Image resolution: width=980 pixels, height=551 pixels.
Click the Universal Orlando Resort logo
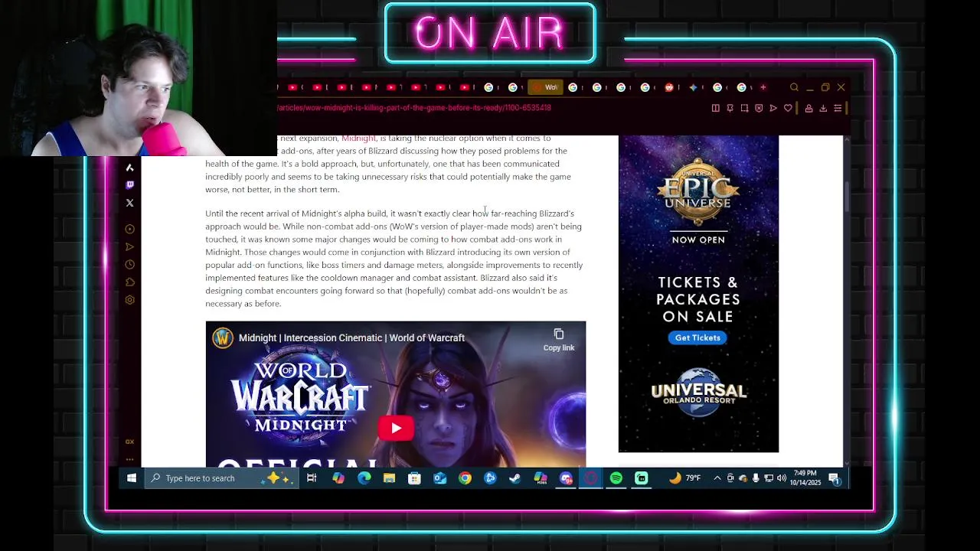coord(698,392)
